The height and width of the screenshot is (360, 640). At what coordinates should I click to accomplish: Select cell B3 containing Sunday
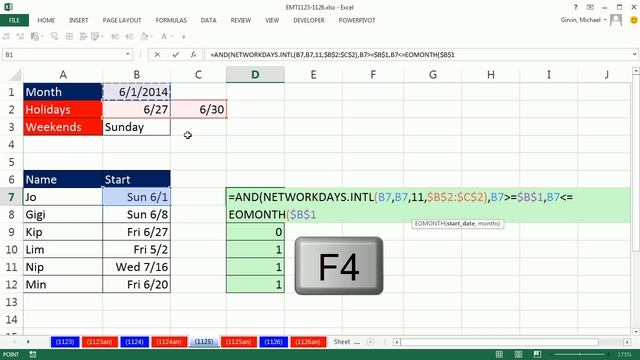click(137, 127)
